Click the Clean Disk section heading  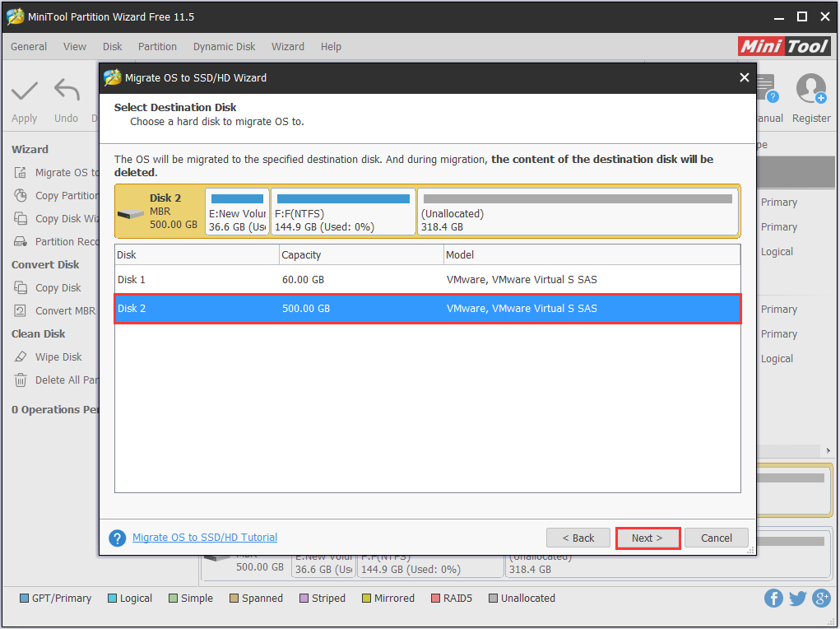[38, 334]
